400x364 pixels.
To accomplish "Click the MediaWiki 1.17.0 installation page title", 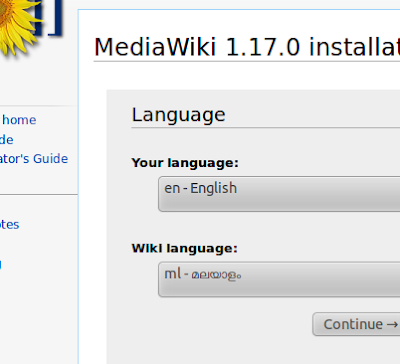I will coord(247,47).
